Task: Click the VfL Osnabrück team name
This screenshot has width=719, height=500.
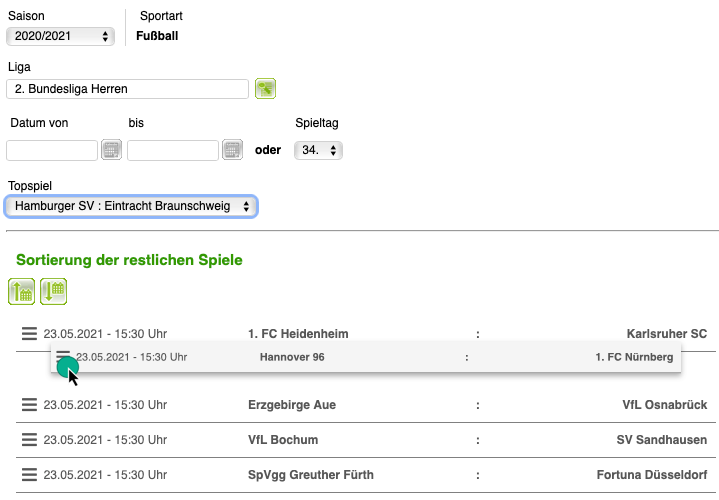Action: 665,405
